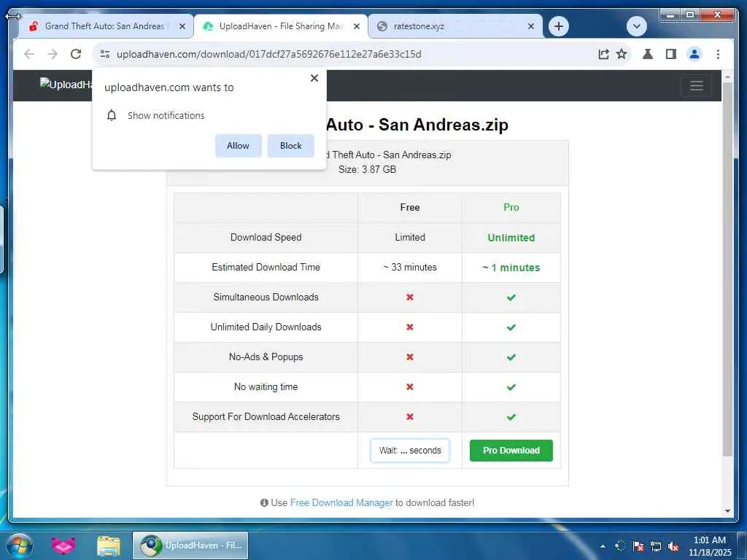Click the Pro Download button
The height and width of the screenshot is (560, 747).
coord(511,451)
